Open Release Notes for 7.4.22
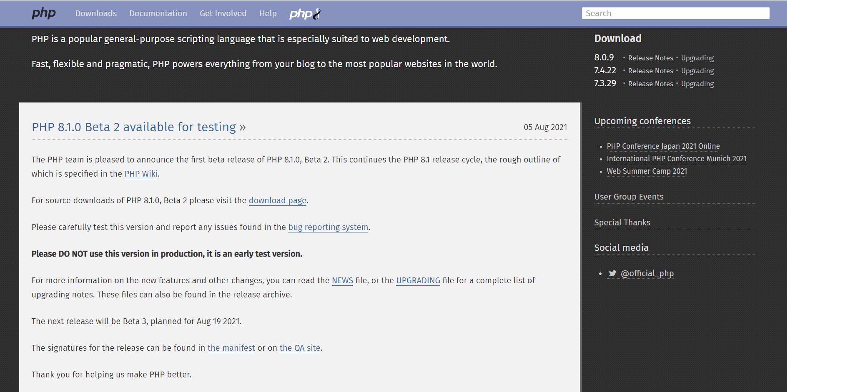The image size is (868, 392). (x=650, y=71)
